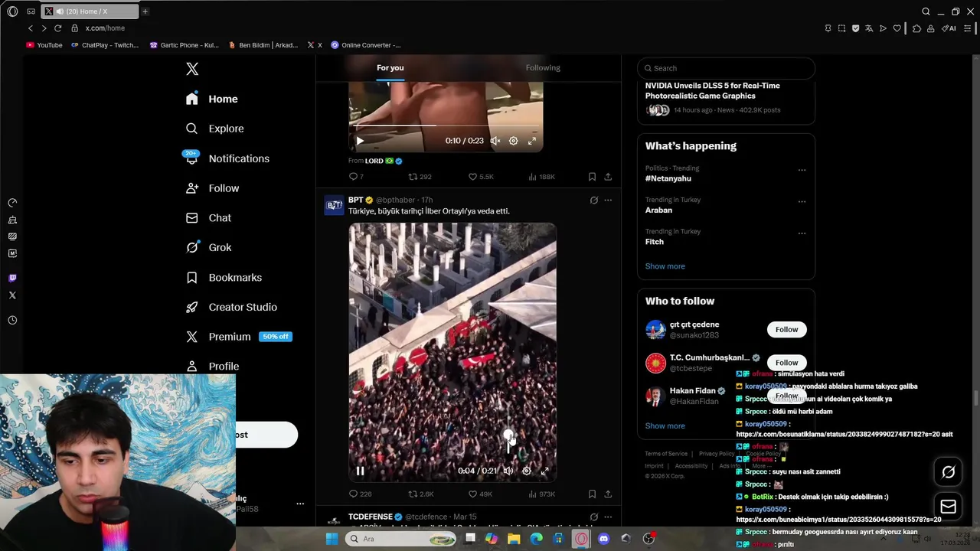This screenshot has width=980, height=551.
Task: Open settings gear on BPT video
Action: (527, 471)
